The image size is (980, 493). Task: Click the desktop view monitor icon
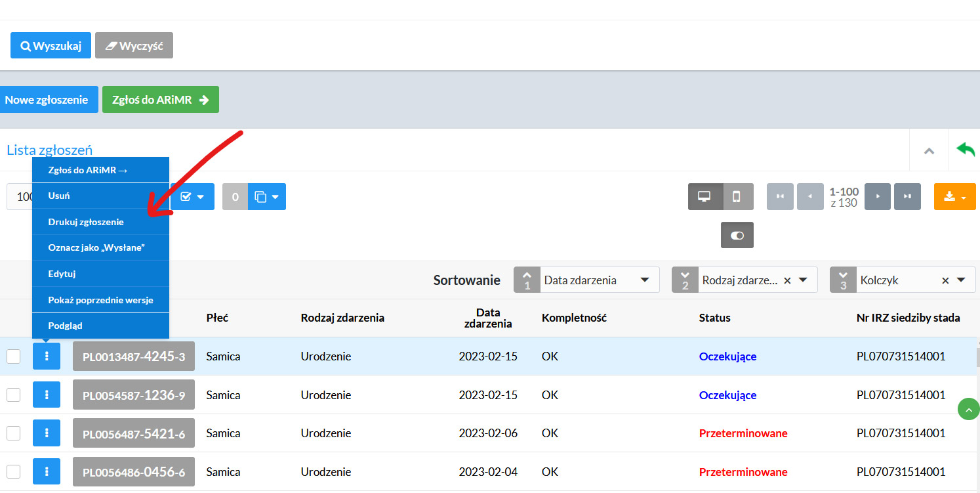click(705, 196)
